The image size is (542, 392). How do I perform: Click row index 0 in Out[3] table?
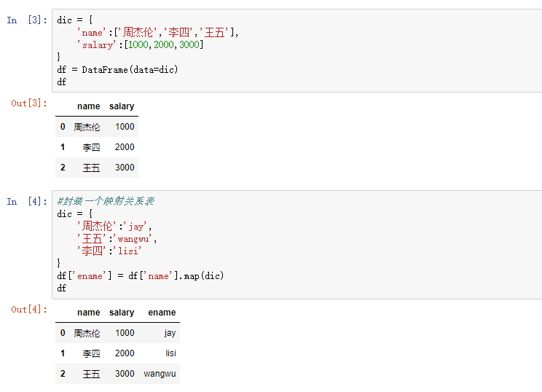pos(63,127)
